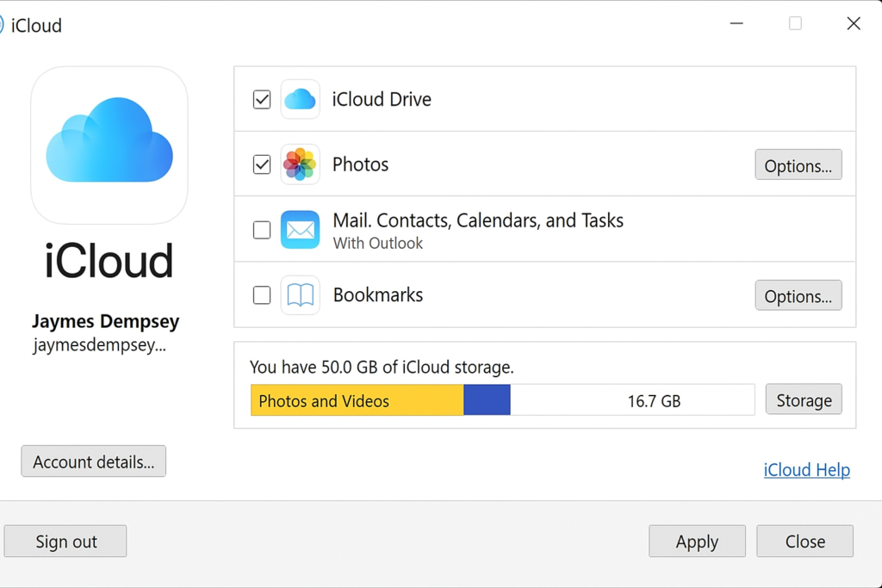Screen dimensions: 882x588
Task: Click the Mail envelope icon
Action: [x=300, y=230]
